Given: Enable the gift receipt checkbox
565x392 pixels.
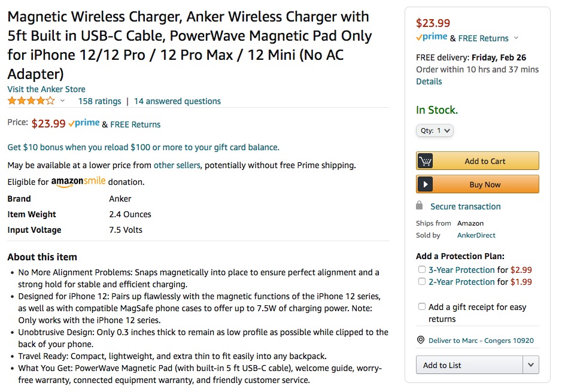Looking at the screenshot, I should coord(421,306).
